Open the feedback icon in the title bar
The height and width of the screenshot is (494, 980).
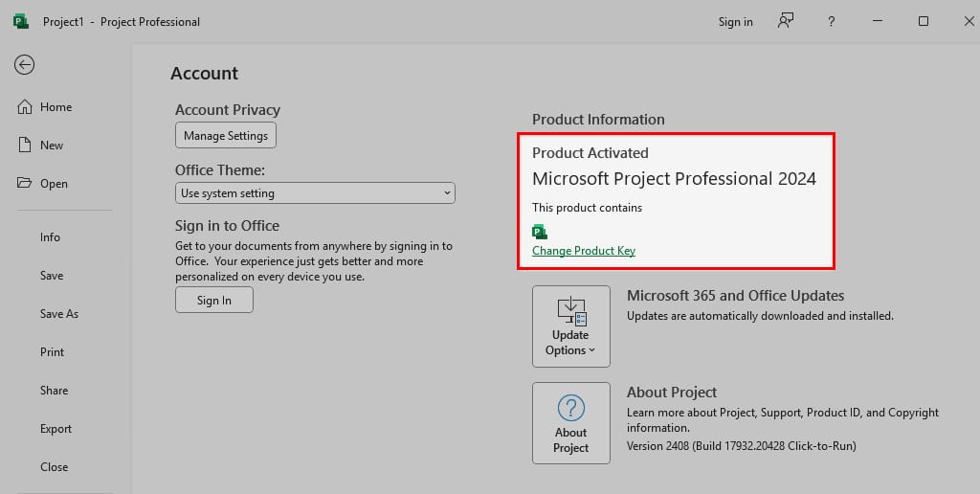tap(786, 21)
